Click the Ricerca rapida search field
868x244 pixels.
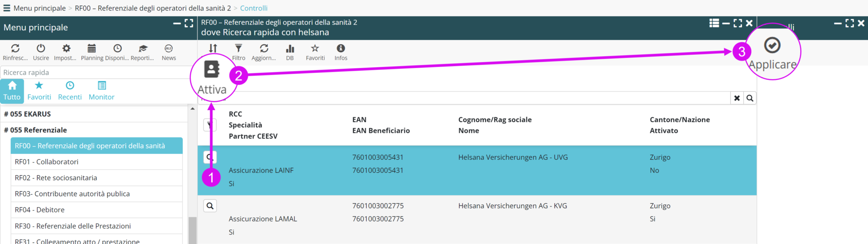[x=95, y=72]
